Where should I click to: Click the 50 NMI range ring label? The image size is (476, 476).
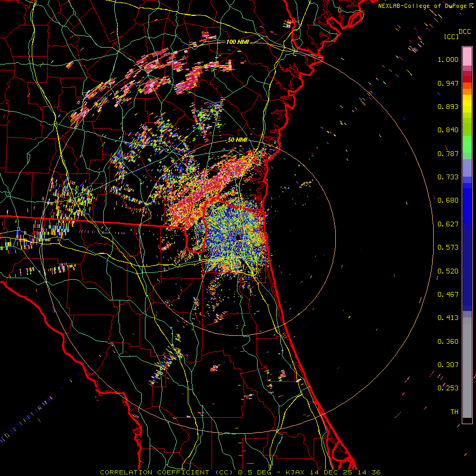[237, 140]
